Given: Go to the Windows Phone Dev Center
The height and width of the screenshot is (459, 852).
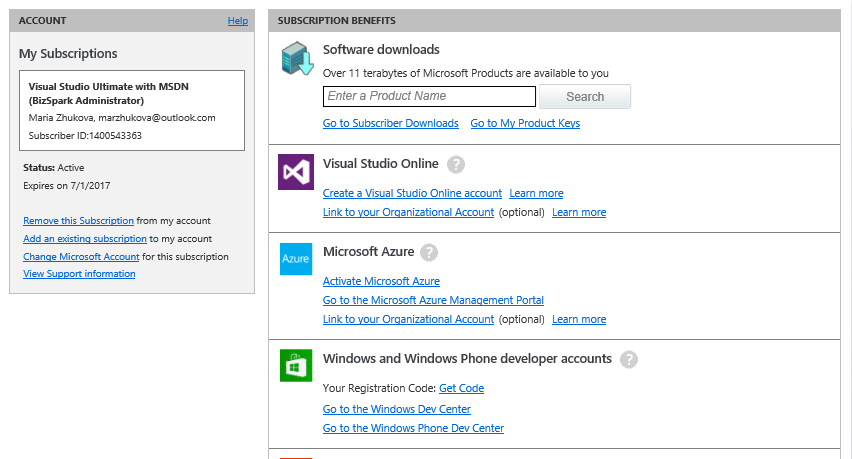Looking at the screenshot, I should point(414,429).
